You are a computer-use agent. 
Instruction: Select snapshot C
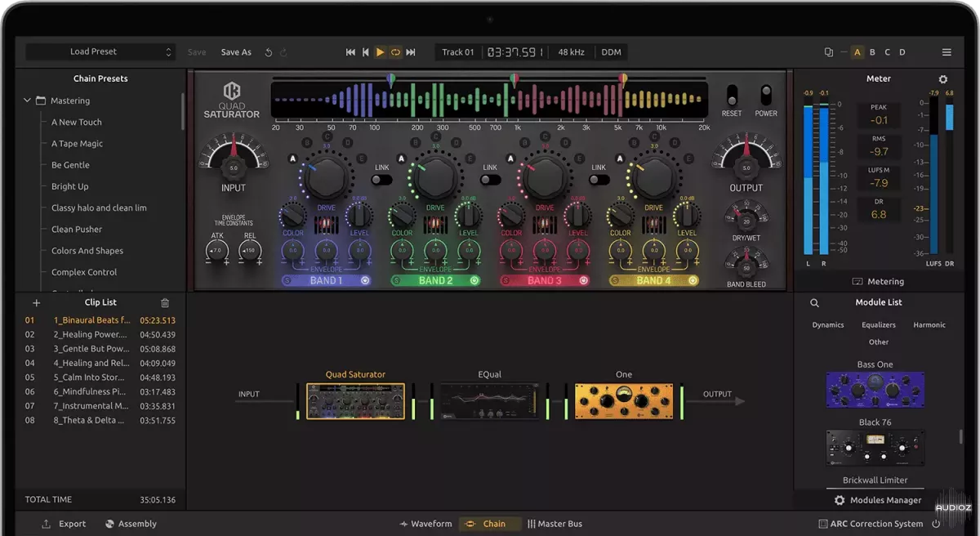click(887, 52)
